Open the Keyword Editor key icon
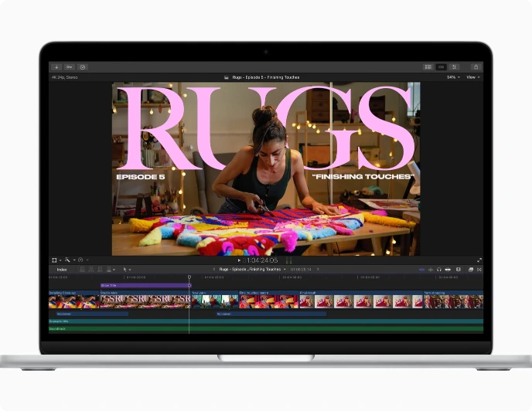Viewport: 532px width, 411px height. pos(70,67)
